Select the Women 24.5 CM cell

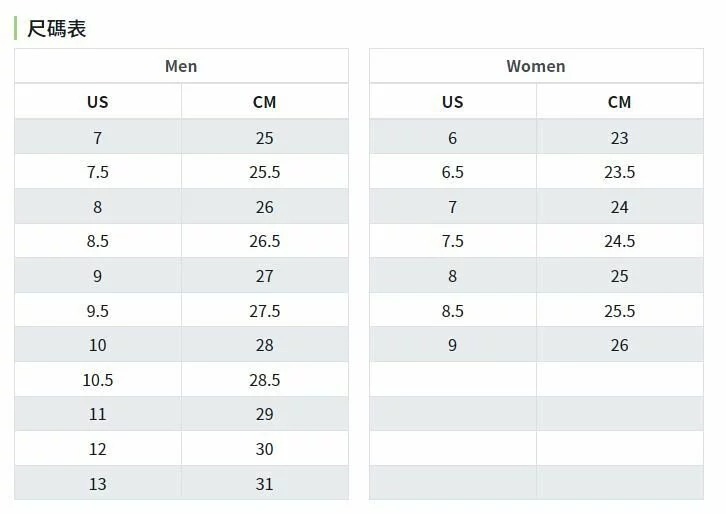[x=619, y=241]
